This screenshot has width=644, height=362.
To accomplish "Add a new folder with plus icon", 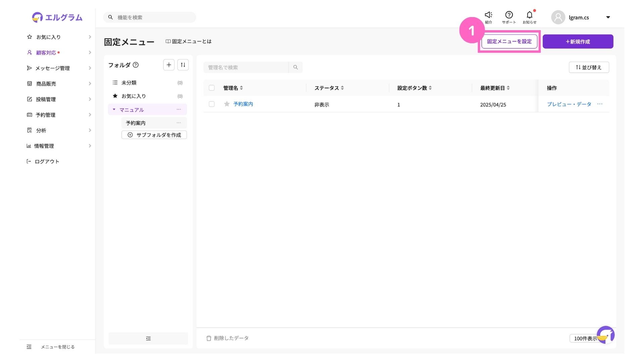I will click(x=169, y=65).
